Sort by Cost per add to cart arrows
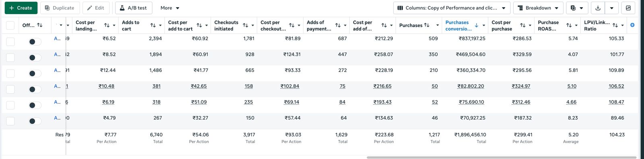This screenshot has height=159, width=644. (x=199, y=25)
